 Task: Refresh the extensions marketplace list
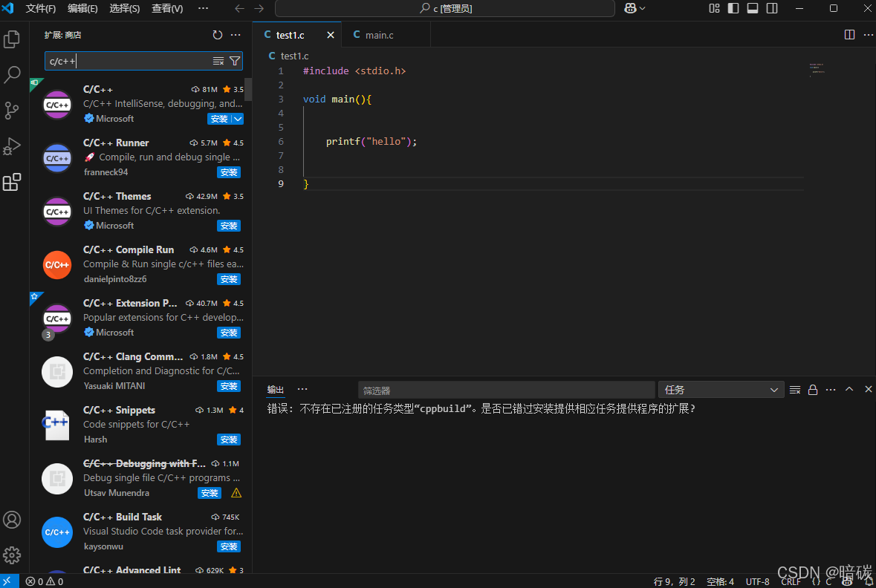click(x=217, y=35)
